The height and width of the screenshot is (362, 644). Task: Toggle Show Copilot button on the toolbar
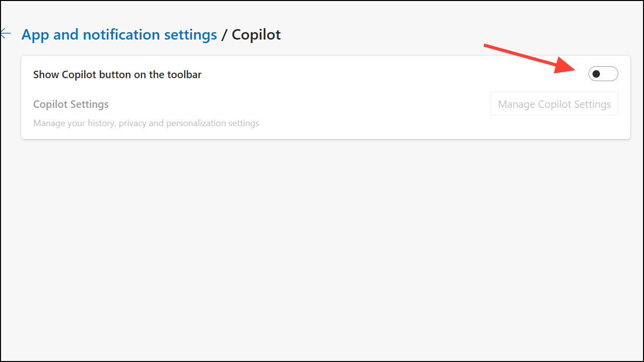[603, 73]
